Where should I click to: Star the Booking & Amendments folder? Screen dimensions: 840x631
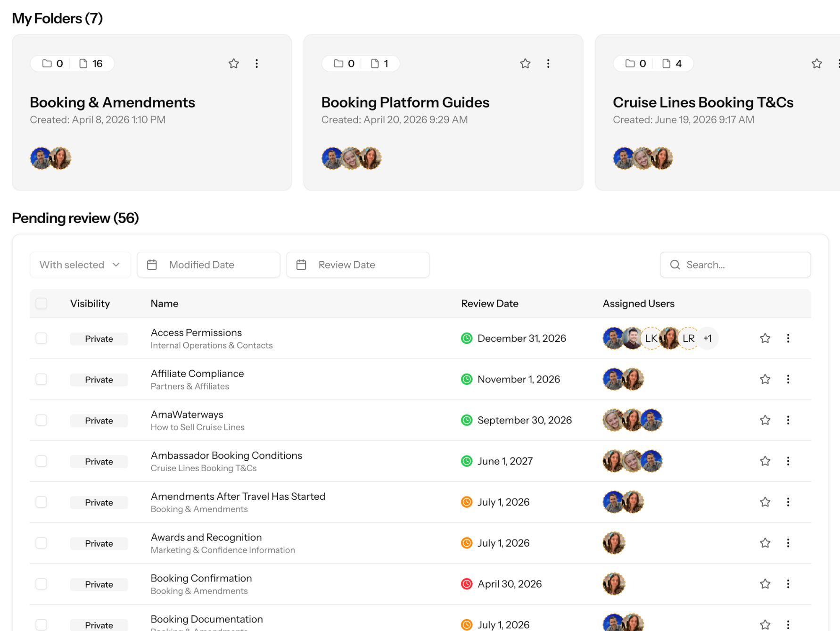click(x=234, y=63)
